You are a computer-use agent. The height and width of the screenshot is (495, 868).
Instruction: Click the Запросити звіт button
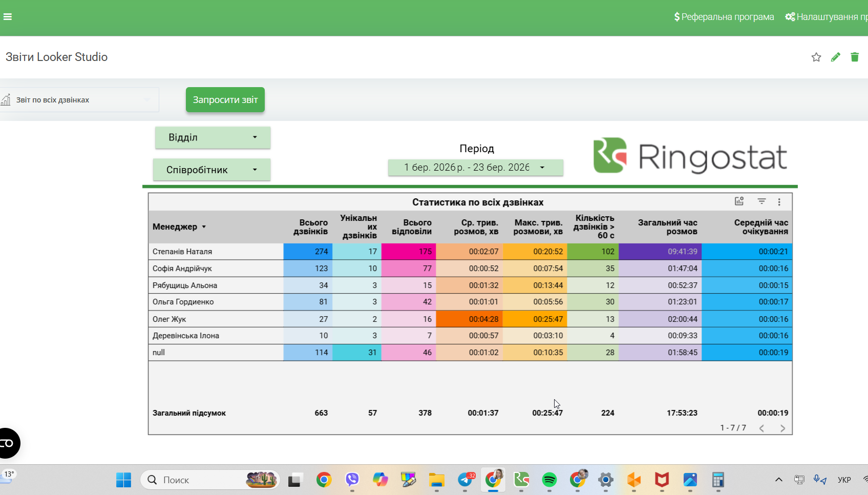[225, 100]
